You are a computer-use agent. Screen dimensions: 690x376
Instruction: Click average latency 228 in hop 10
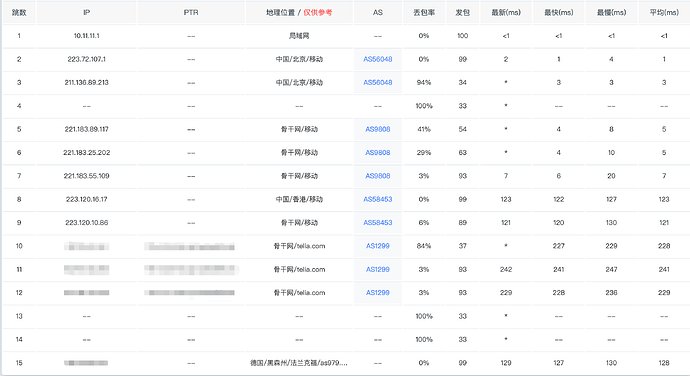click(x=664, y=246)
